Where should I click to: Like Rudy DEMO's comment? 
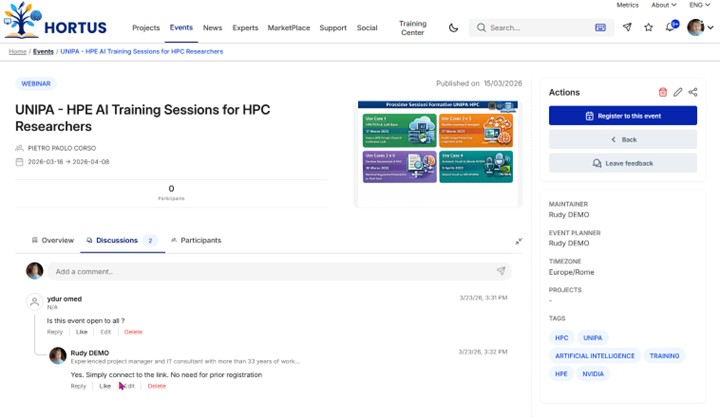click(x=105, y=386)
